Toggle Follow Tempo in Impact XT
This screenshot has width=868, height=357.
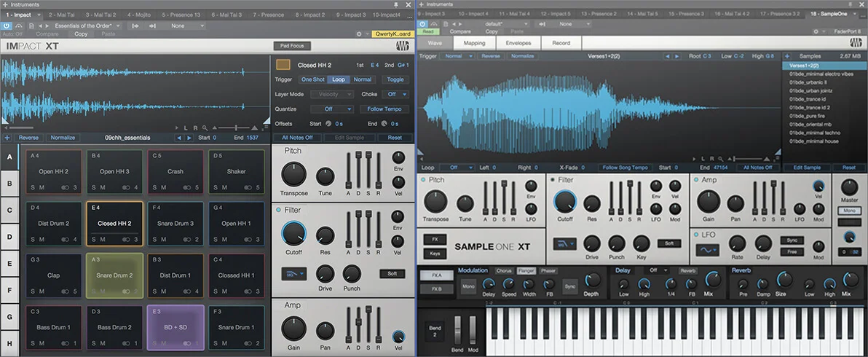[384, 109]
